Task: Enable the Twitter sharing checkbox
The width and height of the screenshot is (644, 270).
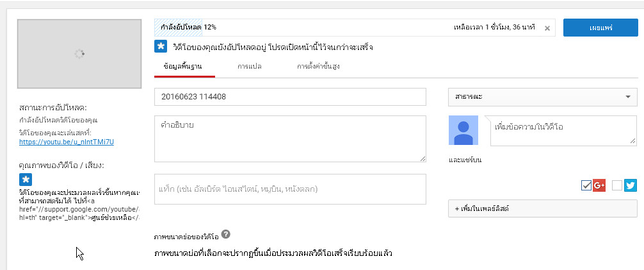Action: coord(617,185)
